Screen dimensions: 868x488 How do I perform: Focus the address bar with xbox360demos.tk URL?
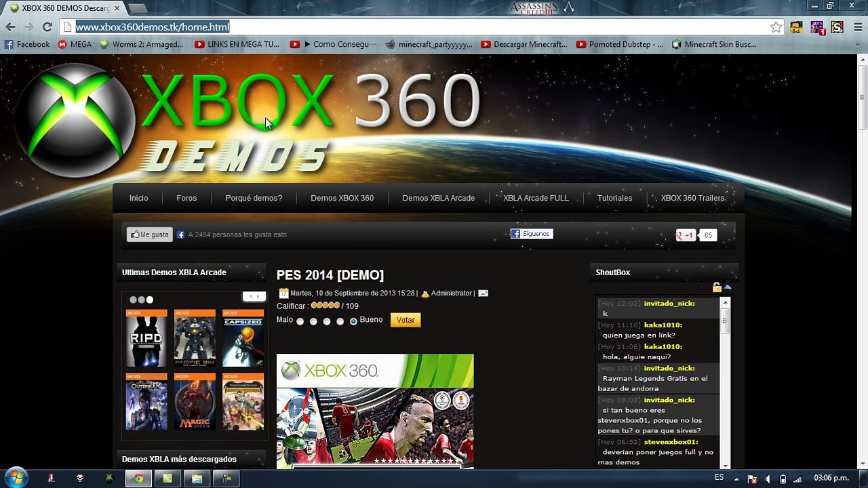click(x=420, y=27)
